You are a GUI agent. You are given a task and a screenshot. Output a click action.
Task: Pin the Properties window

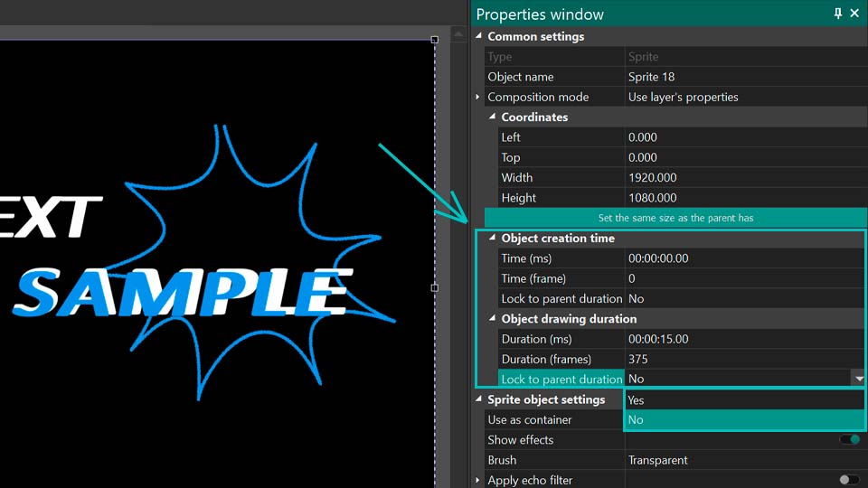point(838,14)
